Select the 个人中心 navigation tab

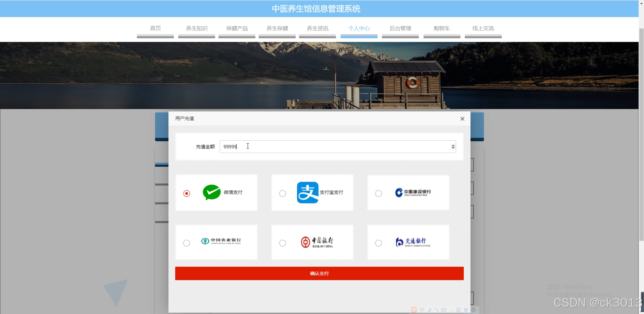[359, 28]
